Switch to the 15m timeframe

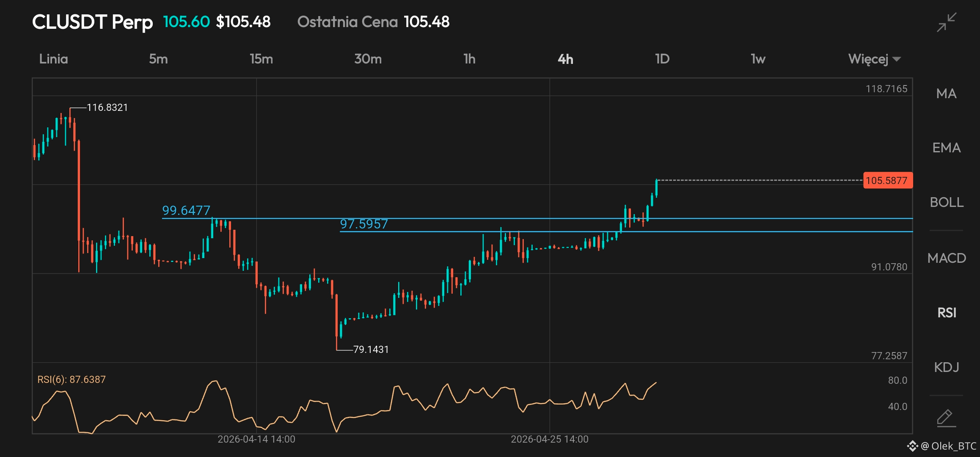(x=261, y=59)
